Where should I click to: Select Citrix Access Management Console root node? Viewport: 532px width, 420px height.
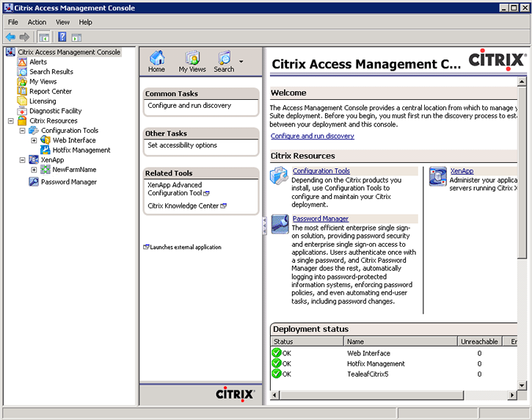click(x=69, y=52)
